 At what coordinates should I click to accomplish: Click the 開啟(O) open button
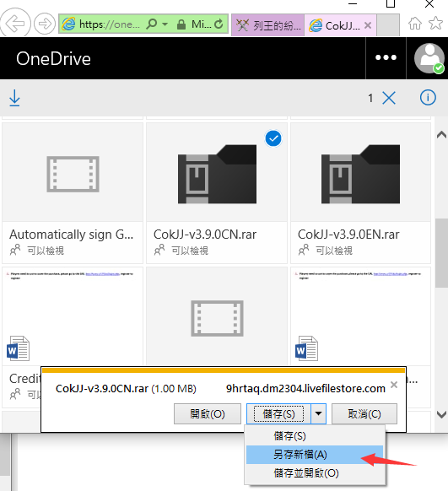[208, 414]
